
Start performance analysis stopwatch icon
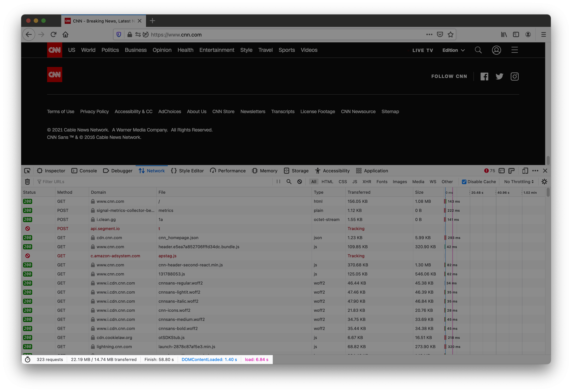coord(28,359)
